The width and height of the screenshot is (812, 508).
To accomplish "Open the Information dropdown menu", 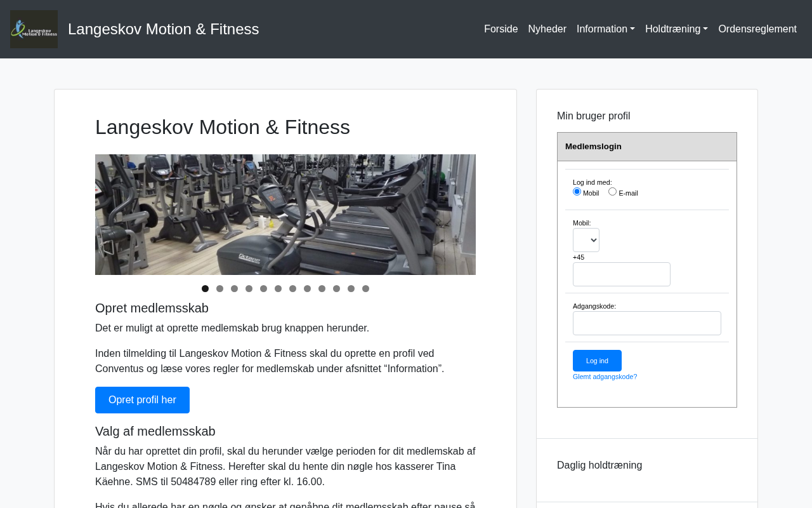I will 605,29.
